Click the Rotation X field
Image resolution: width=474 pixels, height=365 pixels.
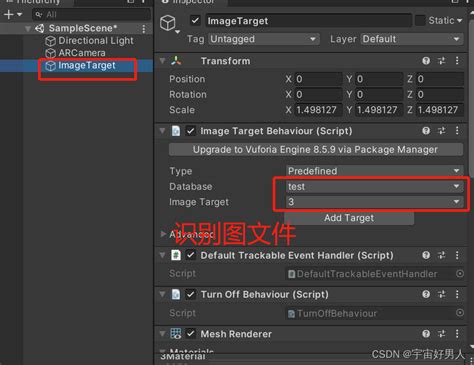(318, 94)
